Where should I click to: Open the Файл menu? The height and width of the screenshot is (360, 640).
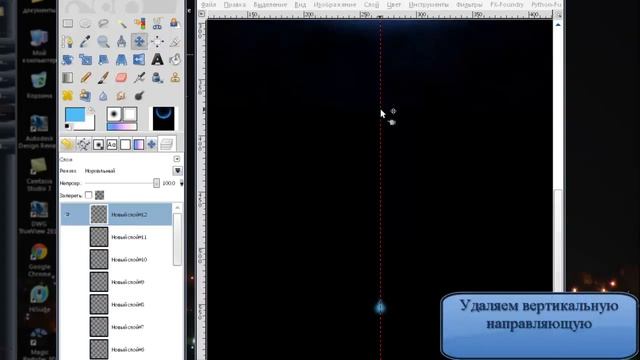(209, 4)
